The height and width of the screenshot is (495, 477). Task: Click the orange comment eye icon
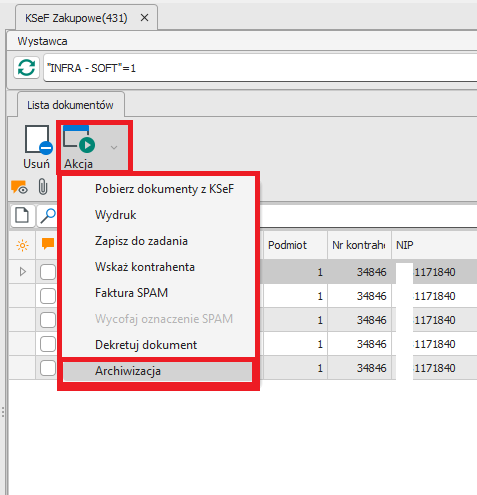point(19,187)
